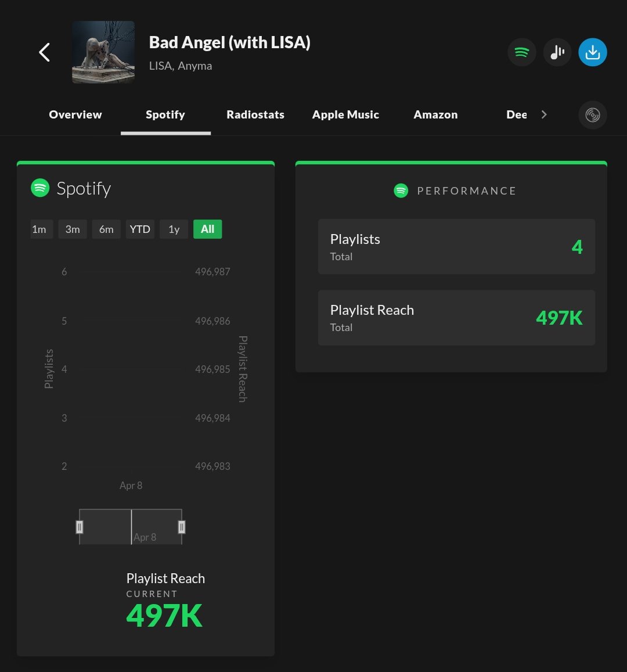Open the track on Spotify icon
Screen dimensions: 627x672
522,52
